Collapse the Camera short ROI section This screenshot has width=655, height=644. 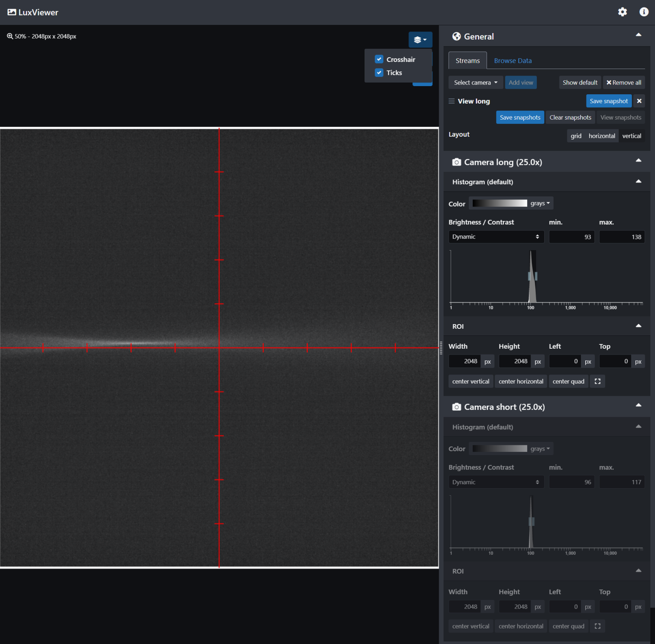(638, 571)
